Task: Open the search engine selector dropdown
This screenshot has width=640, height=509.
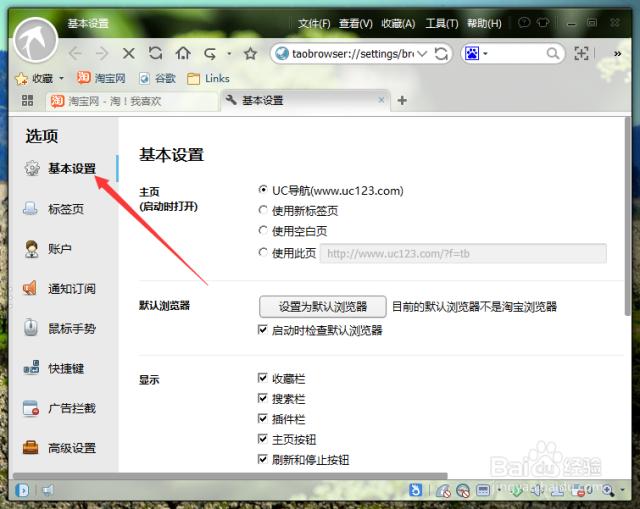Action: [x=485, y=53]
